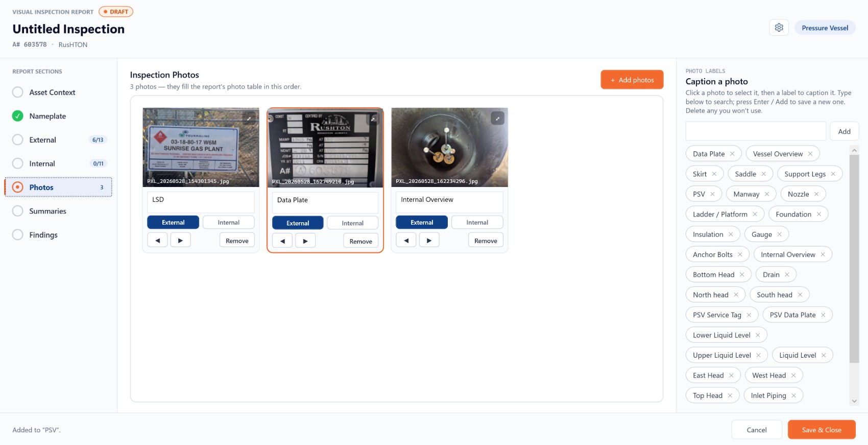Screen dimensions: 868x445
Task: Delete the Gauge label
Action: pyautogui.click(x=780, y=234)
